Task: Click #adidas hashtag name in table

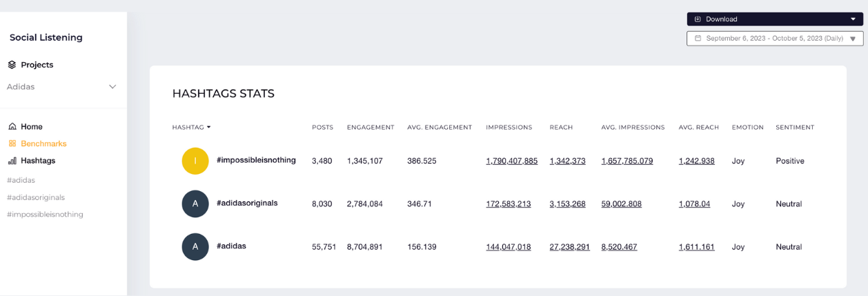Action: (x=231, y=246)
